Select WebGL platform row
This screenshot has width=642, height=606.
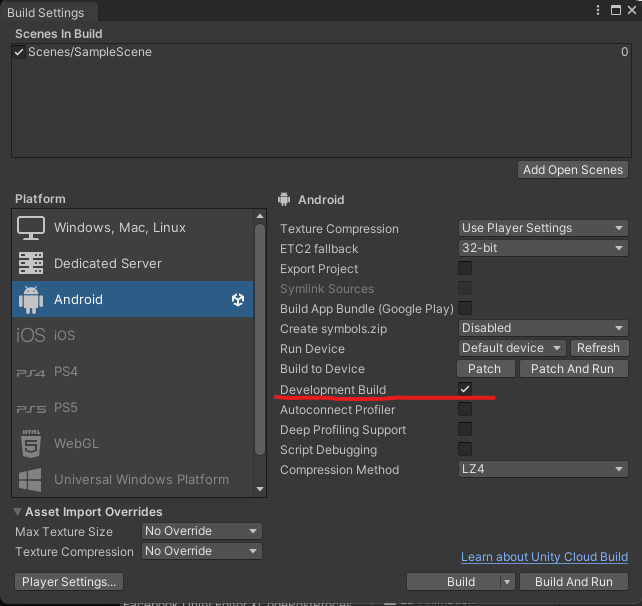coord(133,443)
